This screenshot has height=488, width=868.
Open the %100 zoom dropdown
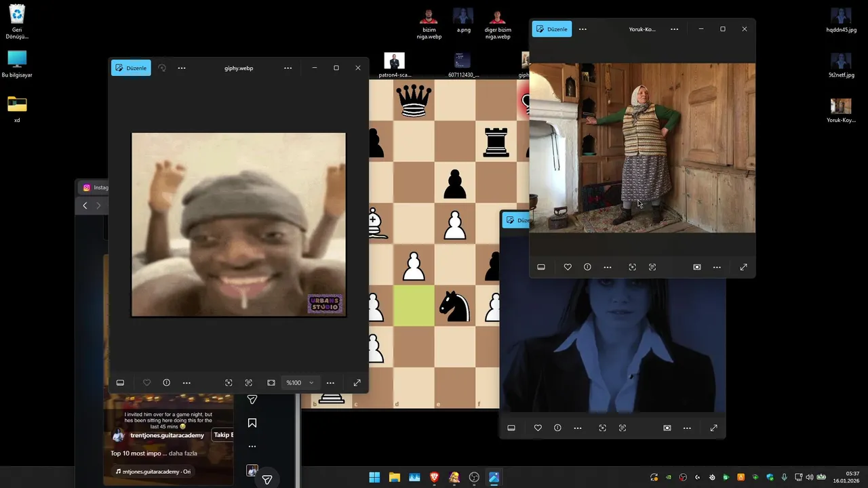click(x=300, y=383)
